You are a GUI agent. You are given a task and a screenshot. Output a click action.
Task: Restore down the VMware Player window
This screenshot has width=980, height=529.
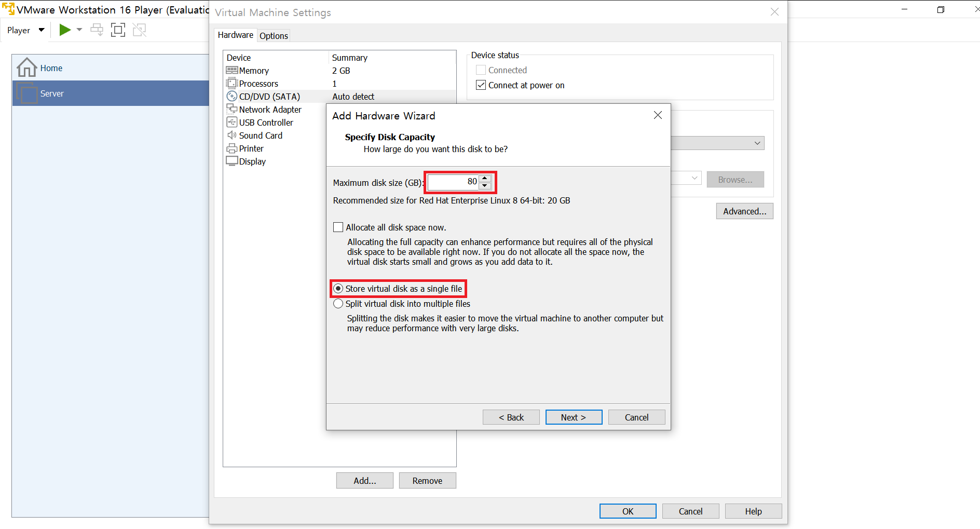coord(941,9)
